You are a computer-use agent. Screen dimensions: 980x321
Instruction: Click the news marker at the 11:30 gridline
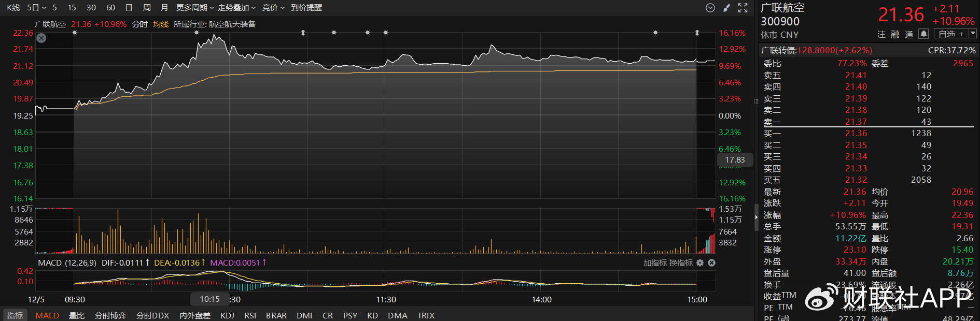tap(386, 33)
